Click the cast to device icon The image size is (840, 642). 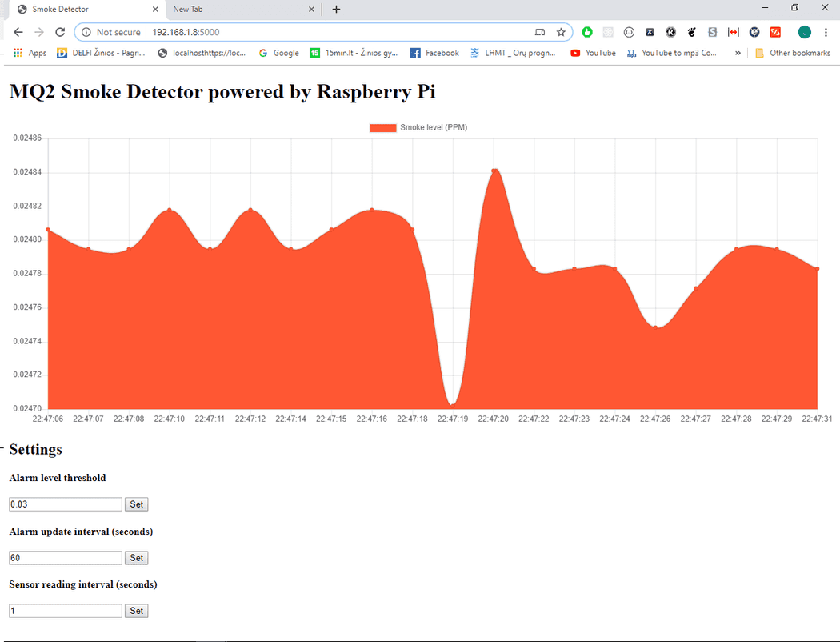540,32
